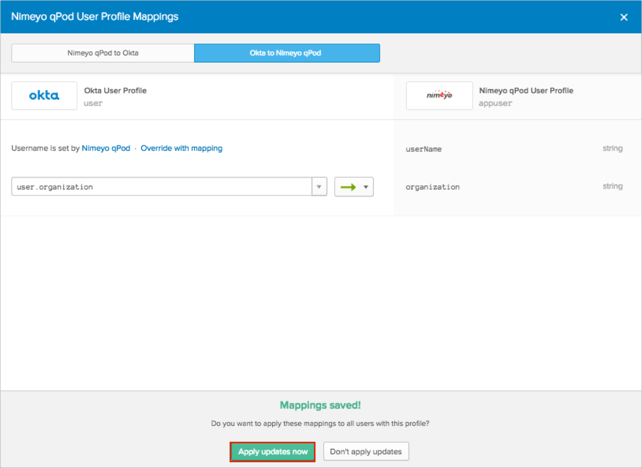This screenshot has width=642, height=468.
Task: Click the Okta logo icon
Action: (44, 96)
